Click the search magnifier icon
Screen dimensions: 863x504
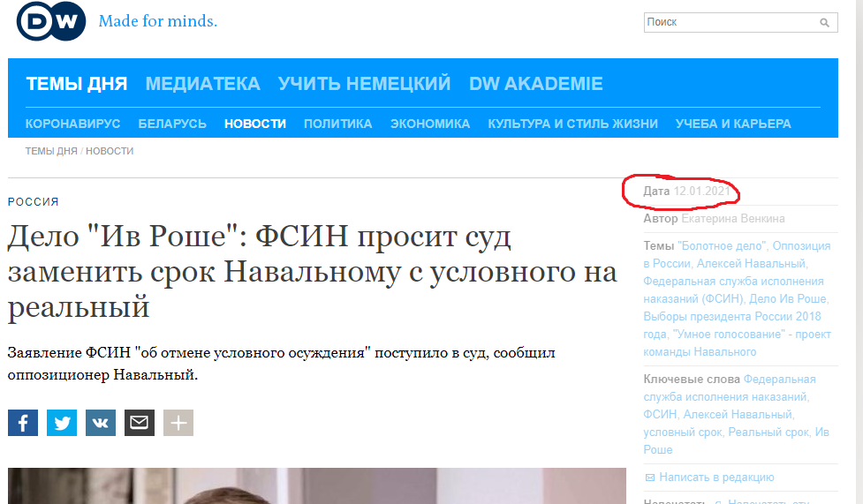824,23
